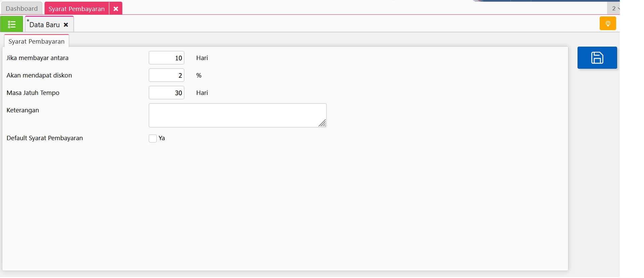Click the Masa Jatuh Tempo input field
Screen dimensions: 644x278
(166, 93)
